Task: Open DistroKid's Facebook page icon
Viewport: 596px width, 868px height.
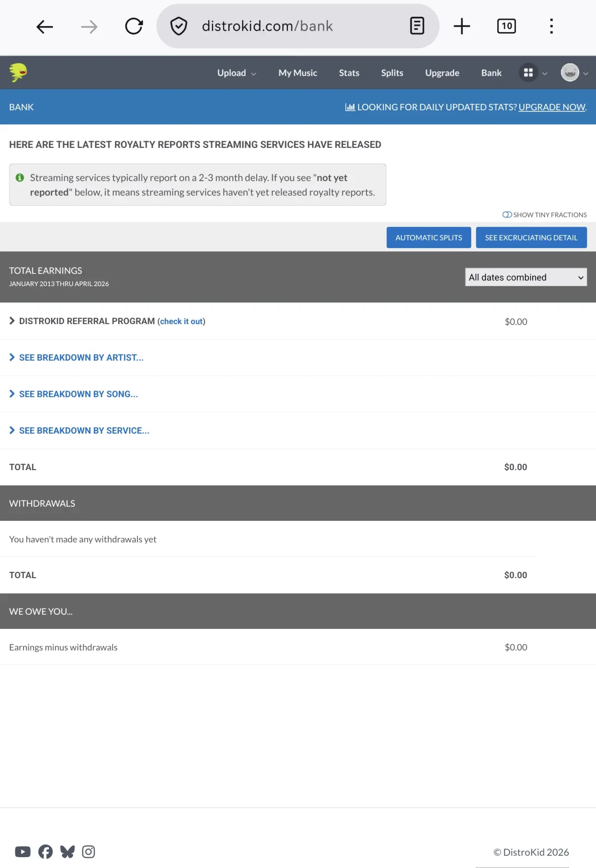Action: click(x=45, y=852)
